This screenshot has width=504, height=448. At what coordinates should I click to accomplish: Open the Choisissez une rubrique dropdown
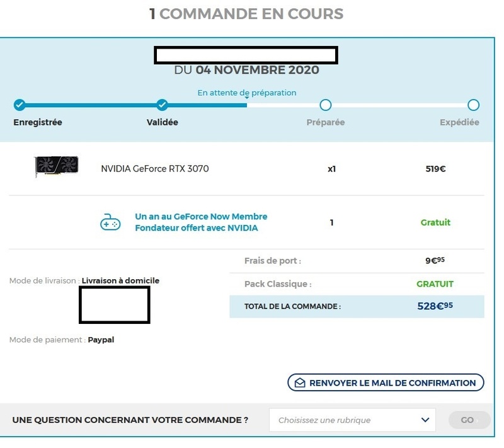point(352,420)
